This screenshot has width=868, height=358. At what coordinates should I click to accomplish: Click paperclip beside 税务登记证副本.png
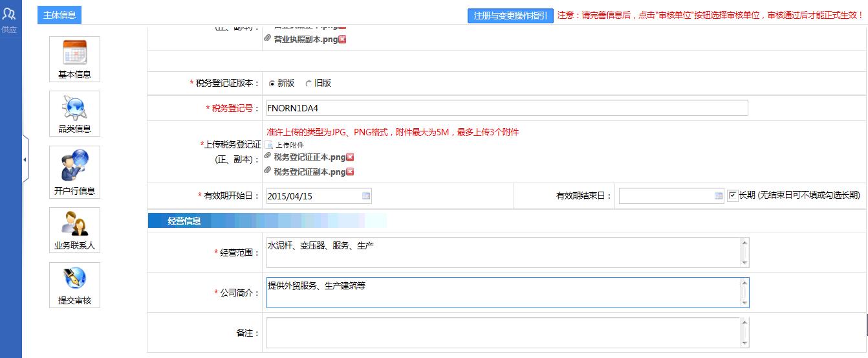pos(268,172)
